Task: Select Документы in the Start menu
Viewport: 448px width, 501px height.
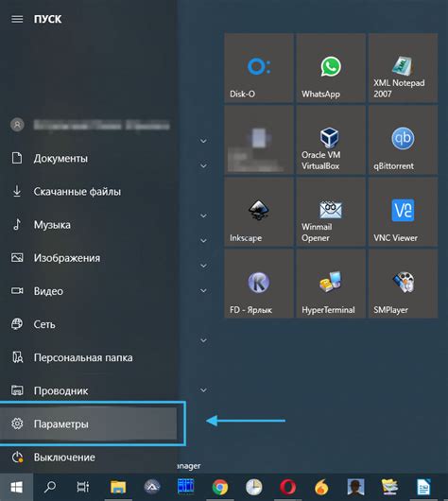Action: point(88,158)
